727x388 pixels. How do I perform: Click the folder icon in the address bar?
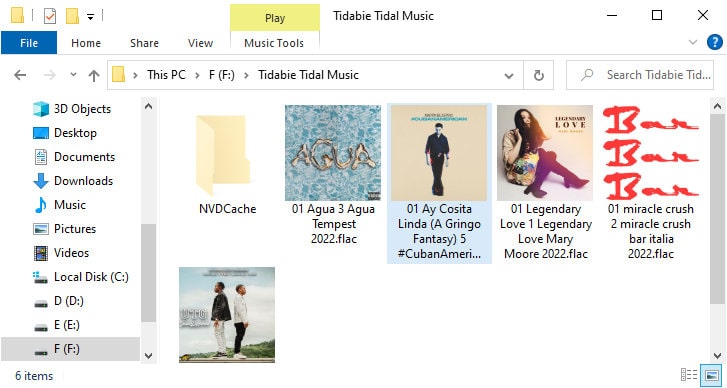(119, 75)
